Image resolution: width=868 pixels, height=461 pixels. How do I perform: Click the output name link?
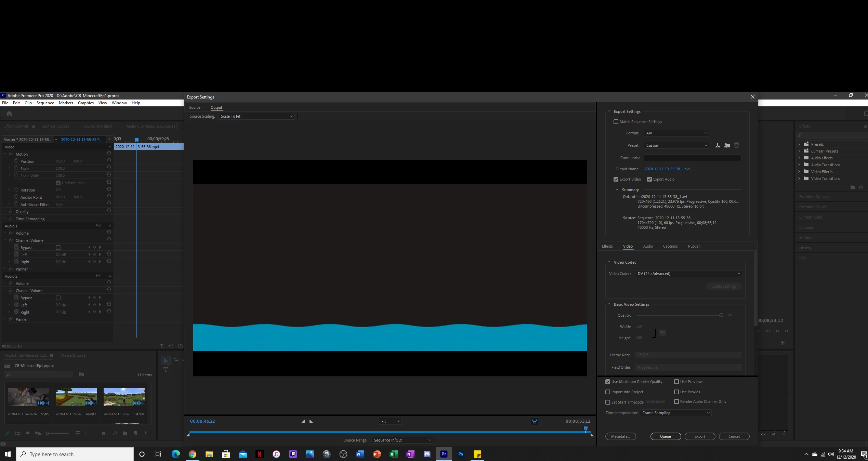[x=667, y=169]
